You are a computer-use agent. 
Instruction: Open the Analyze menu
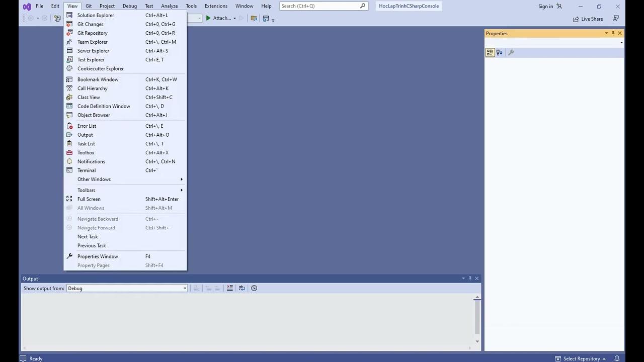click(169, 6)
